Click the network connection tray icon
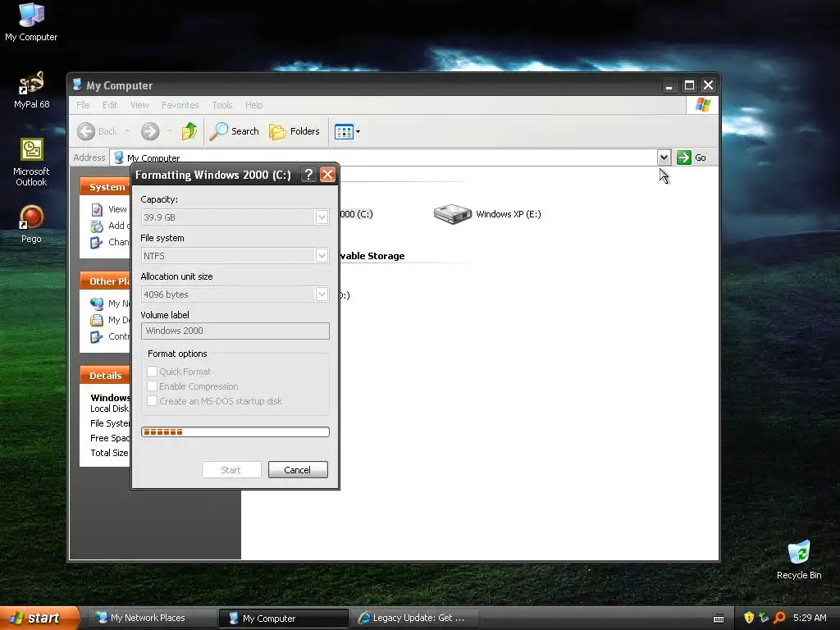 tap(764, 618)
